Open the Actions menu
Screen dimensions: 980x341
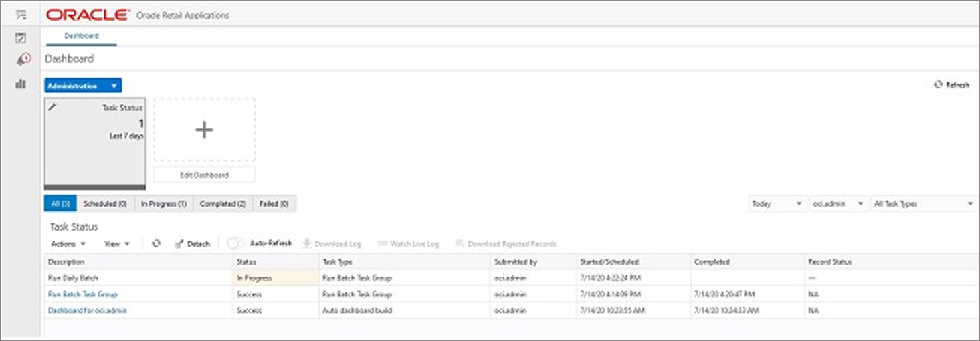[68, 244]
